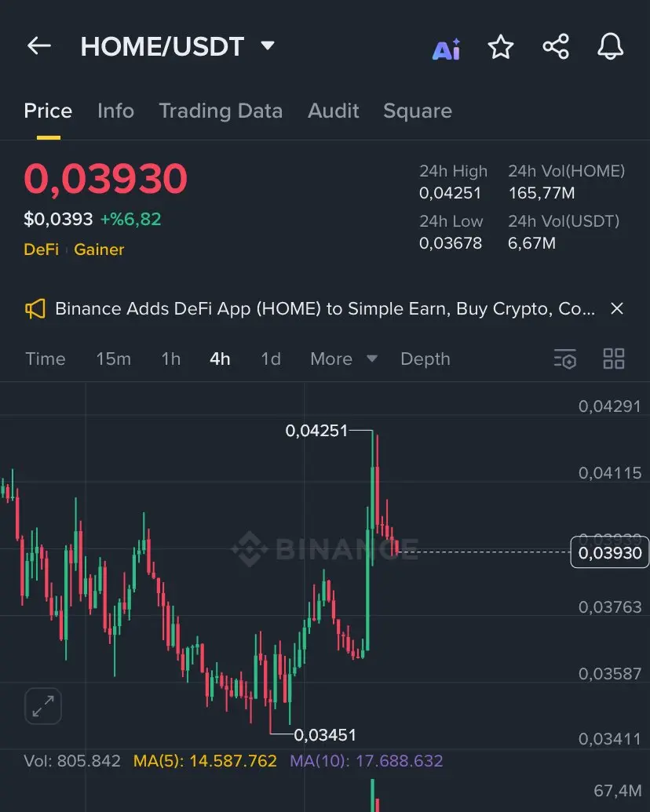
Task: Select the 1h chart interval
Action: 171,359
